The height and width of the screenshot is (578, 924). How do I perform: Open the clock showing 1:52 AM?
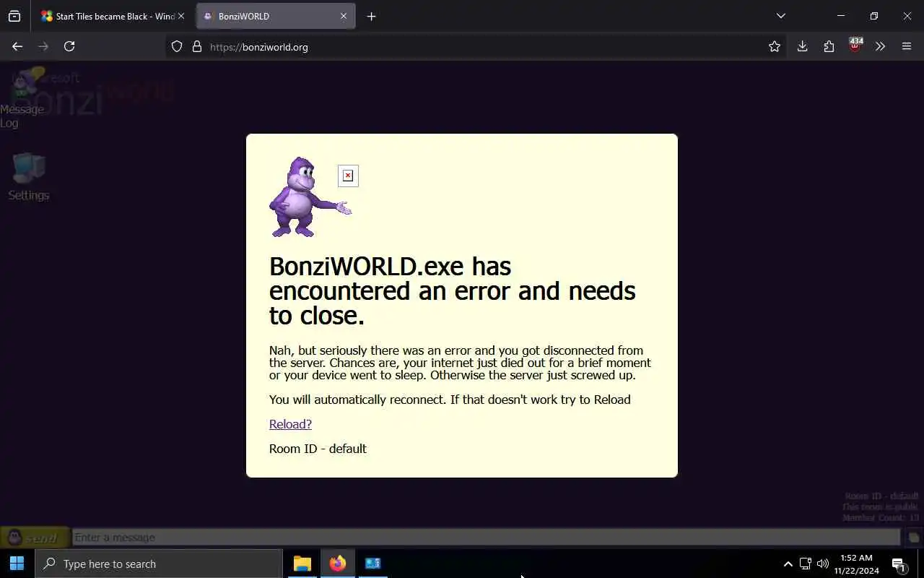point(857,564)
